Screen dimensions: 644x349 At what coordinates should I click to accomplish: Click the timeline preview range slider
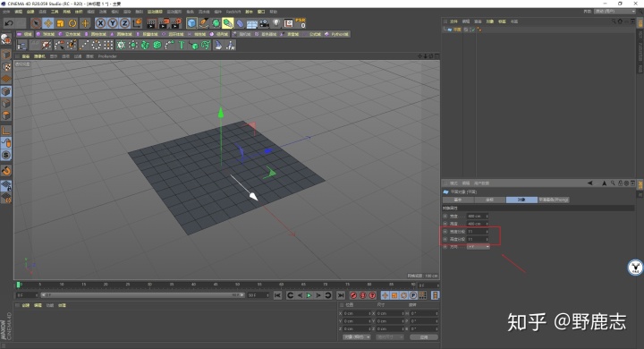pos(142,295)
